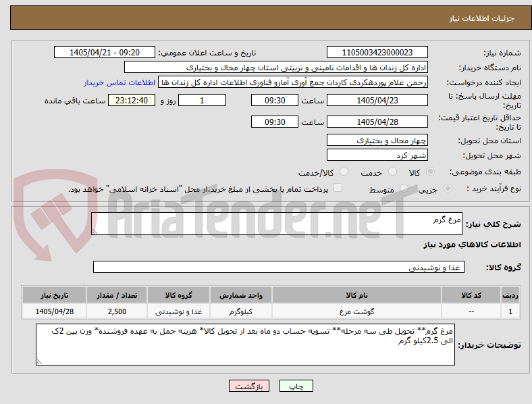
Task: Click the کیلوگرم unit cell
Action: pyautogui.click(x=241, y=311)
